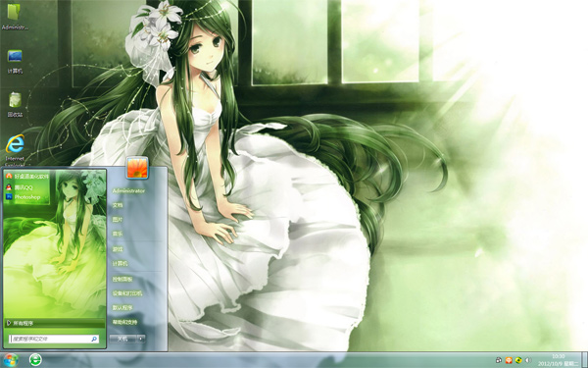Open 控制面板 in Start menu
The image size is (588, 368).
coord(122,279)
